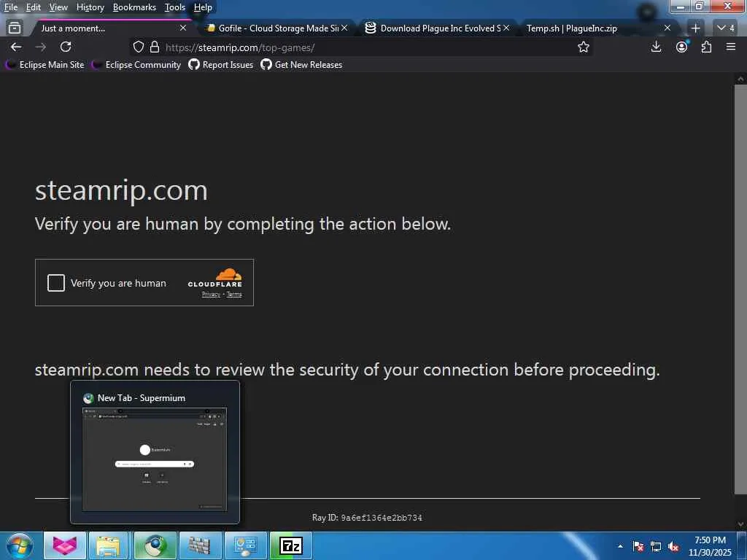Open the account profile icon
747x560 pixels.
682,47
